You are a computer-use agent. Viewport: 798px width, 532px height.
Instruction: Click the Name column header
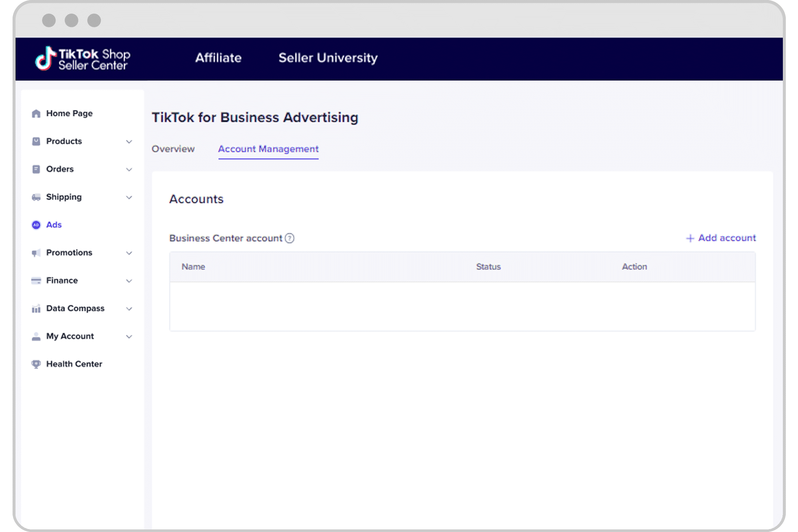pos(193,267)
